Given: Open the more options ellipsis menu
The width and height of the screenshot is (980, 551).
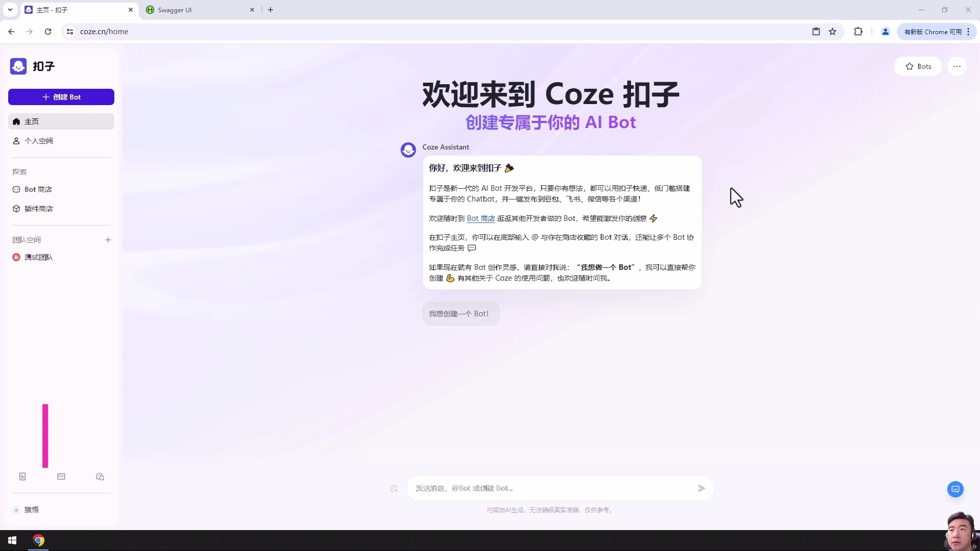Looking at the screenshot, I should [x=957, y=66].
